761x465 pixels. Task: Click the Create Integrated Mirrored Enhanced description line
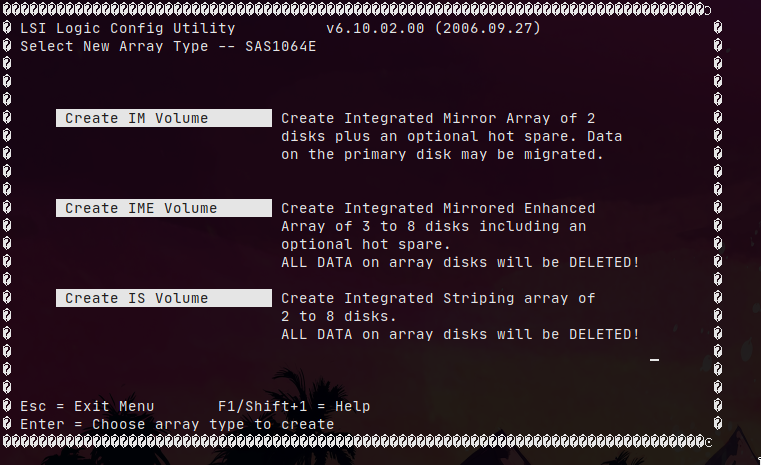tap(438, 208)
